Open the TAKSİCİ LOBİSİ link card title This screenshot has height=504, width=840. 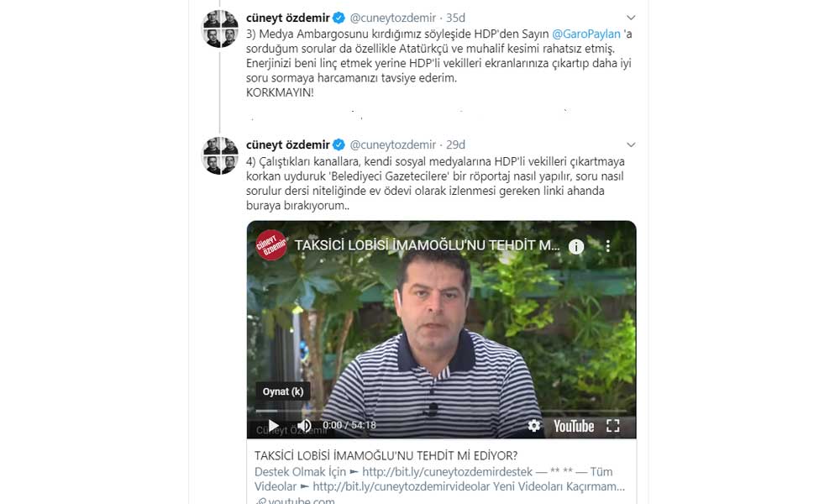[x=386, y=456]
